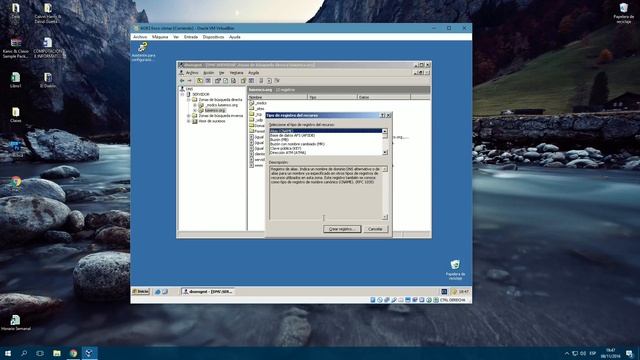The width and height of the screenshot is (640, 360).
Task: Click show desktop quick launch icon in VM
Action: pos(165,292)
